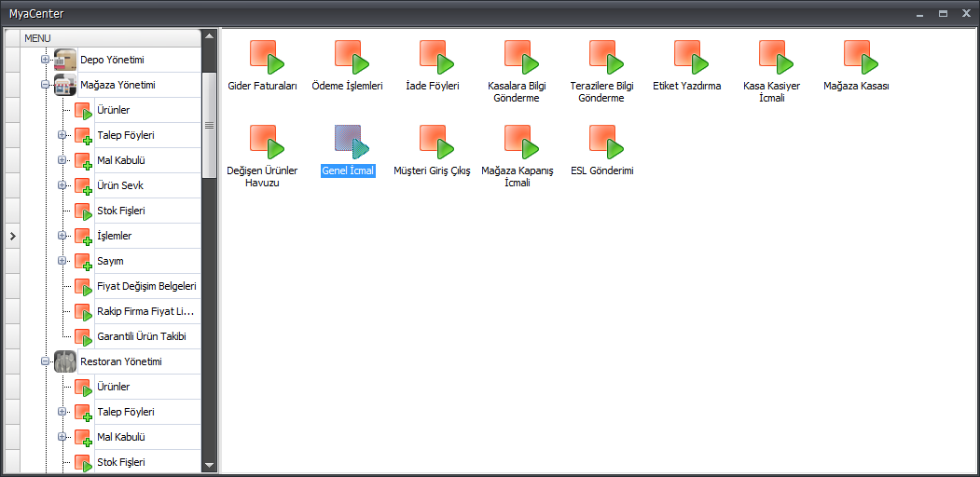Open the Etiket Yazdırma icon
The image size is (980, 477).
[691, 58]
